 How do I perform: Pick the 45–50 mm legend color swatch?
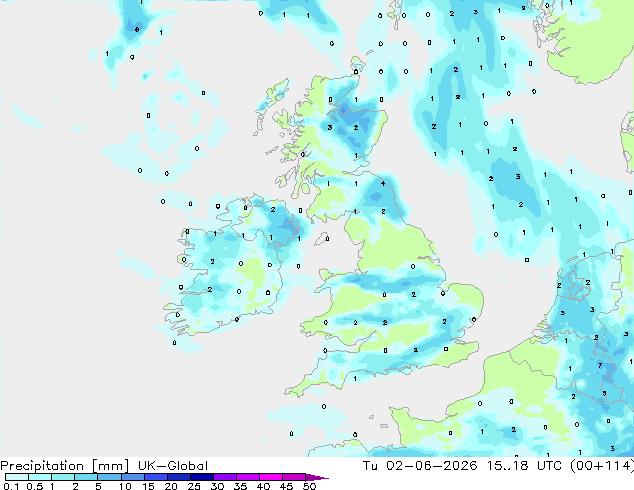(x=294, y=477)
